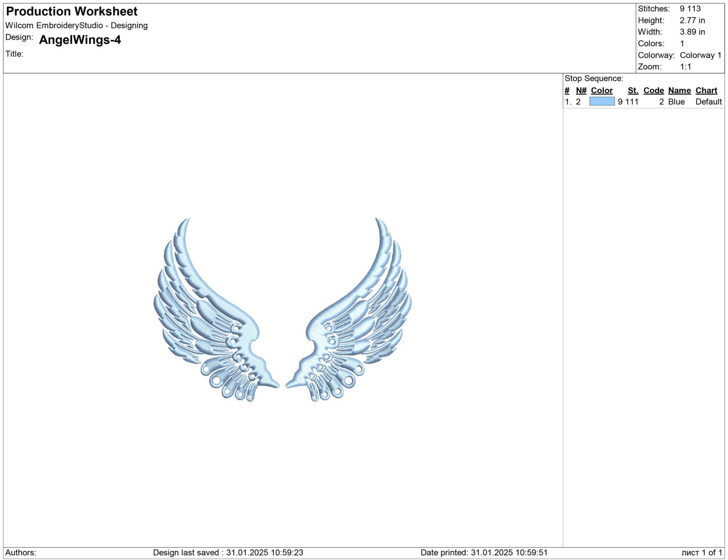Click the "Default" chart entry

[x=708, y=101]
